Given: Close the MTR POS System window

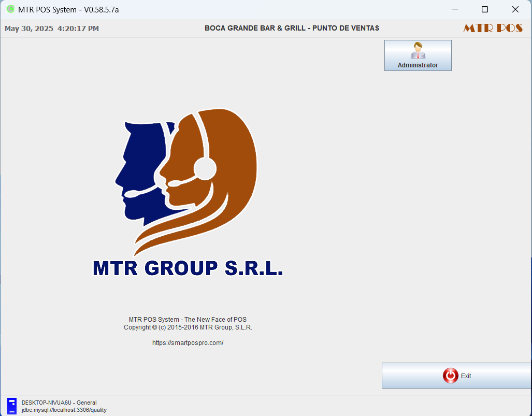Looking at the screenshot, I should click(515, 9).
